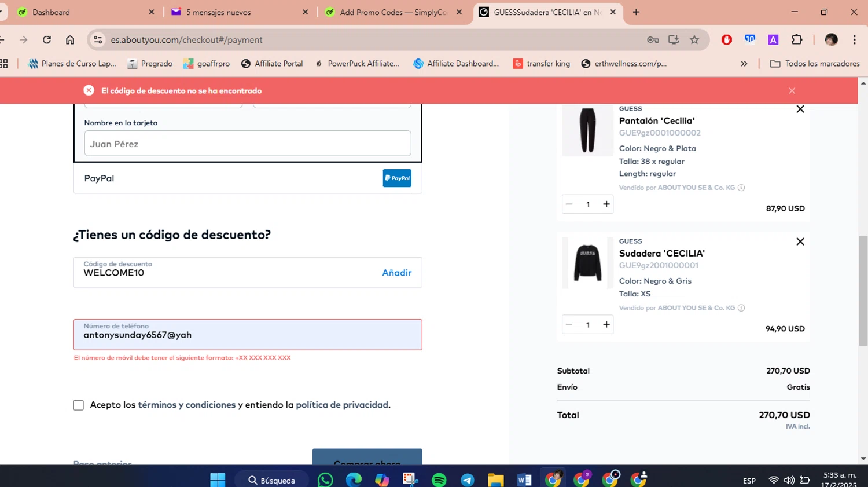The height and width of the screenshot is (487, 868).
Task: Click the Pantalón 'Cecilia' product thumbnail
Action: 587,130
